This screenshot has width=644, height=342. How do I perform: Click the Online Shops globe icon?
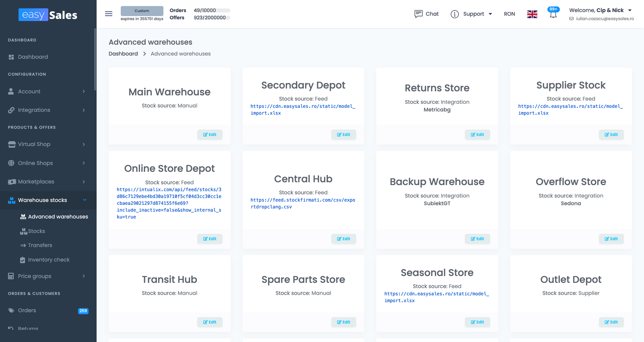coord(11,163)
